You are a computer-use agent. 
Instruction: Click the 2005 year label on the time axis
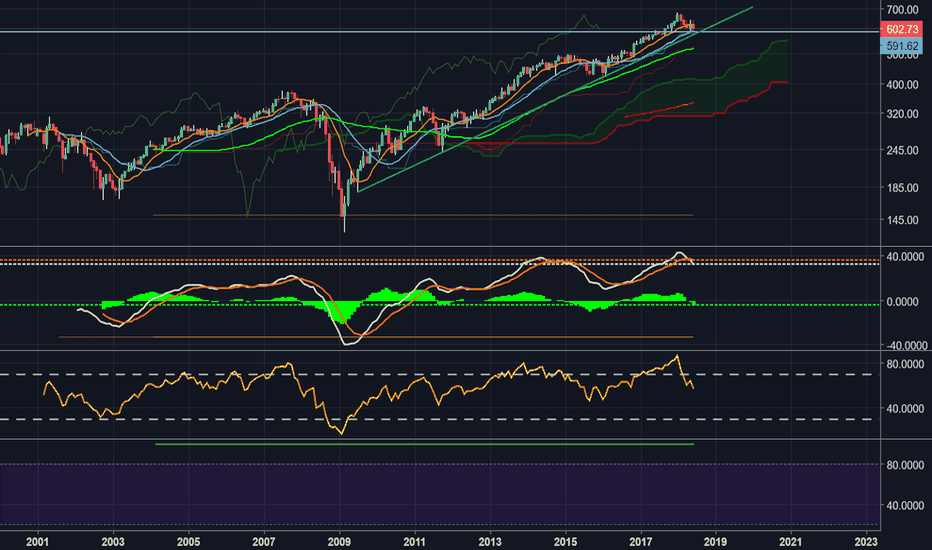point(188,542)
